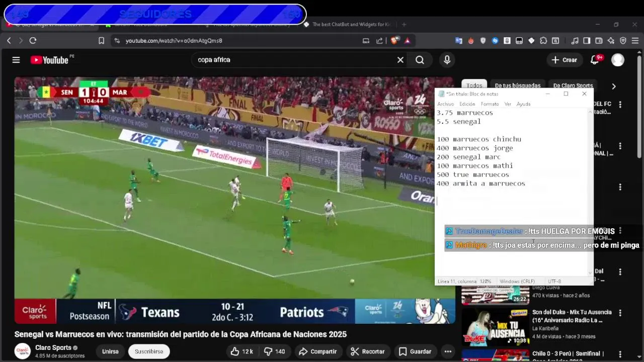Open the Formato menu in Bloc de notas
Screen dimensions: 644x362
[490, 104]
